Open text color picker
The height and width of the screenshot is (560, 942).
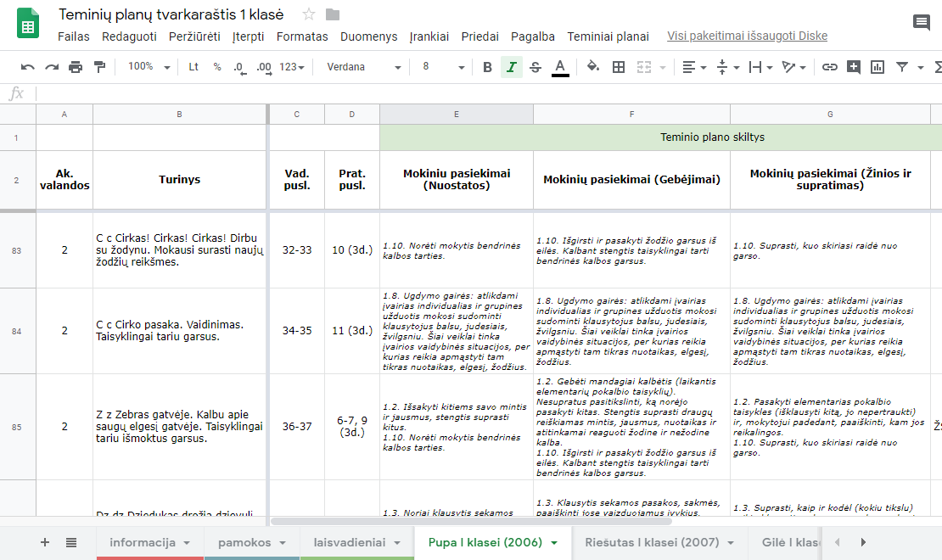[560, 67]
